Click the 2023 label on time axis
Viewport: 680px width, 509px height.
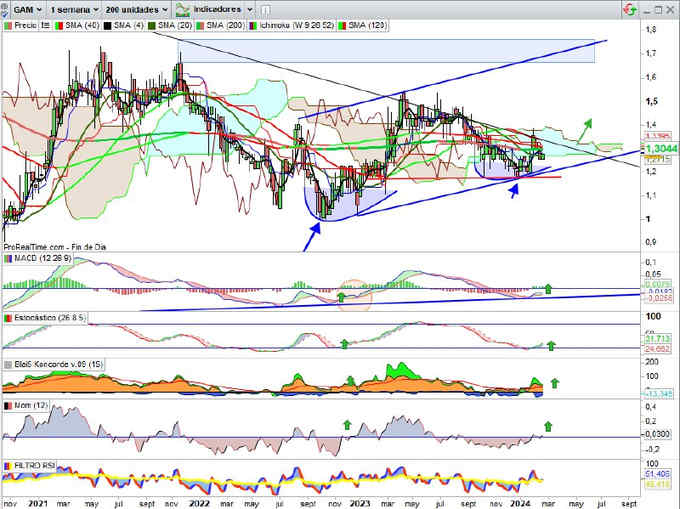coord(360,504)
